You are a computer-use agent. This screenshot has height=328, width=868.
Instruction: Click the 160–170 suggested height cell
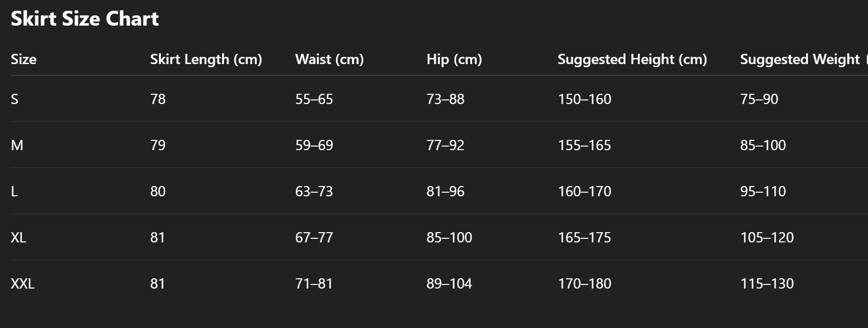[x=584, y=191]
